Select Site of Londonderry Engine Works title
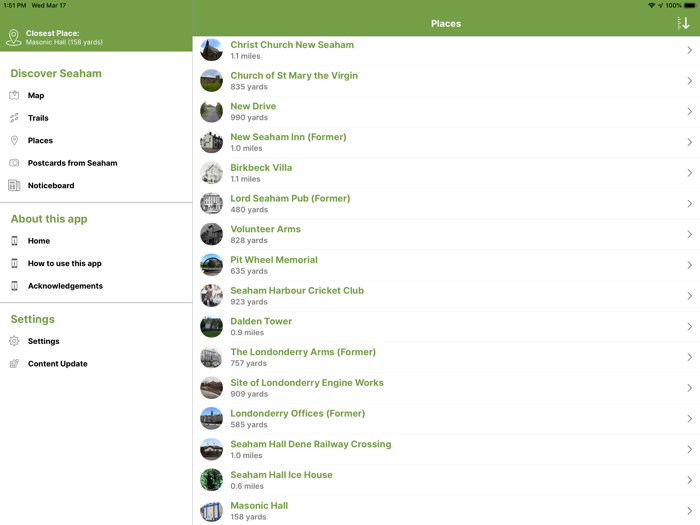This screenshot has width=700, height=525. click(x=307, y=383)
